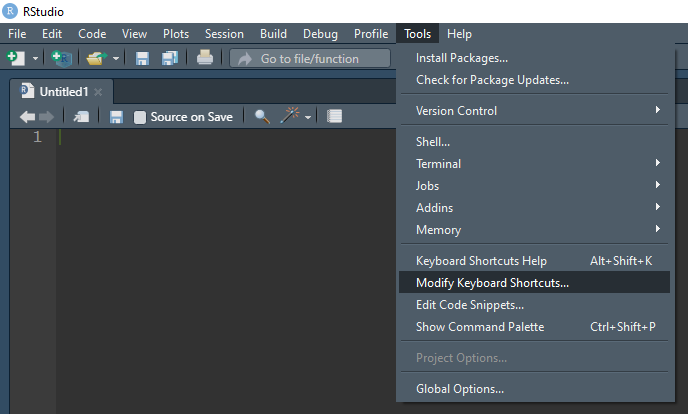688x414 pixels.
Task: Close the Tools menu in menu bar
Action: click(417, 34)
